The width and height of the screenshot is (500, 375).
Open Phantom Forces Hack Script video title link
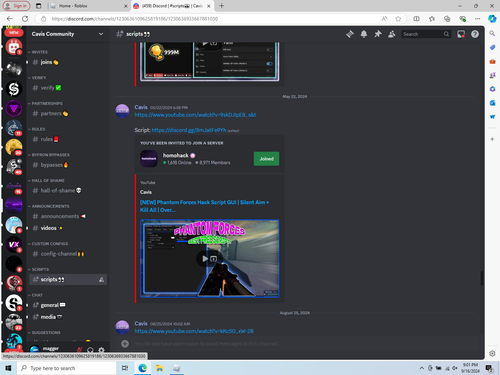point(204,206)
